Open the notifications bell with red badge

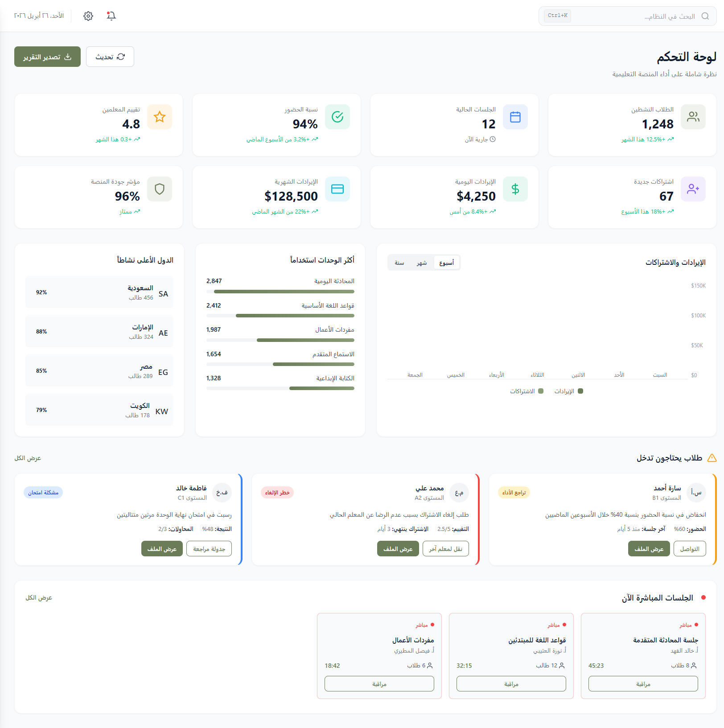click(111, 16)
